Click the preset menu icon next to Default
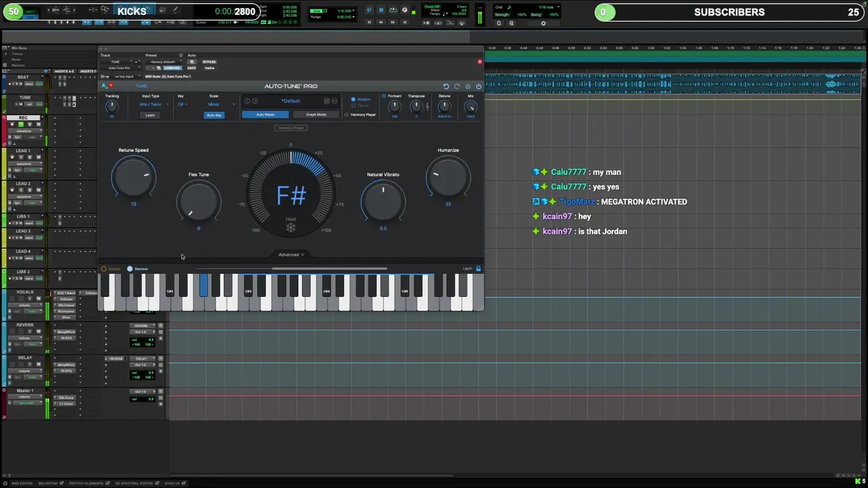 pyautogui.click(x=334, y=101)
